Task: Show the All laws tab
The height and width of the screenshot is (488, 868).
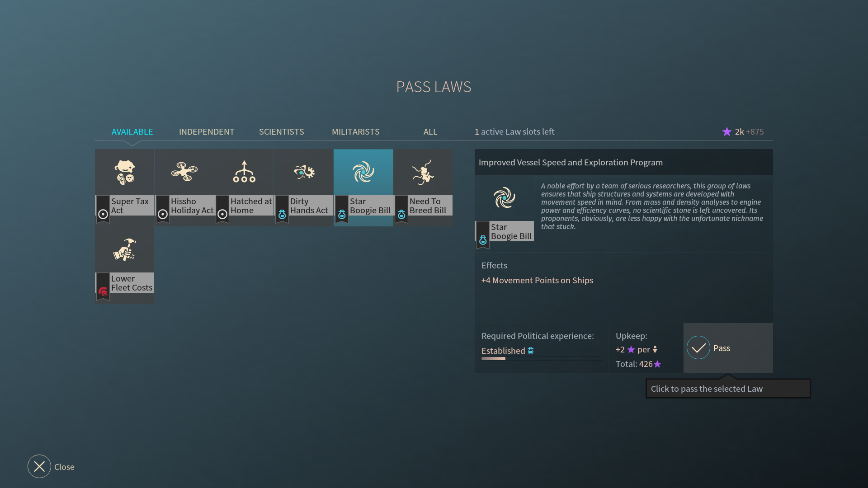Action: click(x=430, y=132)
